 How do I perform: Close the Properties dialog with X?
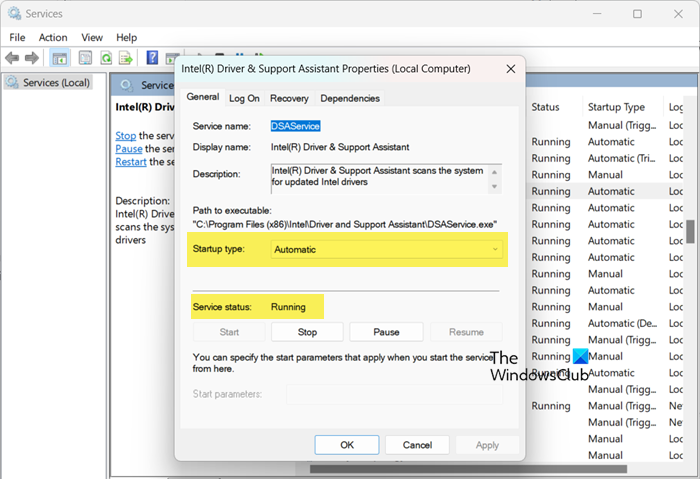point(511,69)
